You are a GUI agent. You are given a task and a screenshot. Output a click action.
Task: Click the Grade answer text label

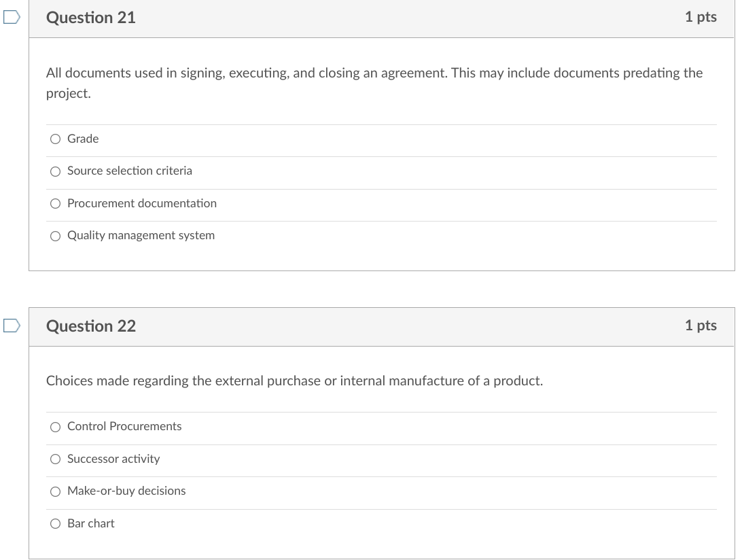click(x=82, y=139)
